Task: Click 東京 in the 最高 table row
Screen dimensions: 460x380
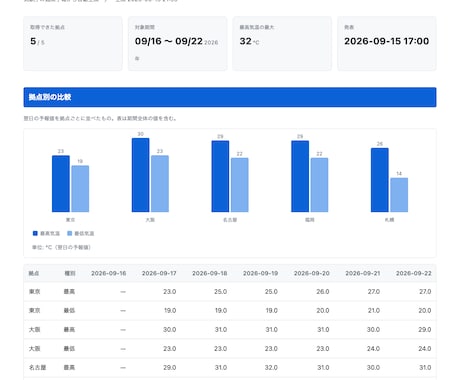Action: pyautogui.click(x=34, y=292)
